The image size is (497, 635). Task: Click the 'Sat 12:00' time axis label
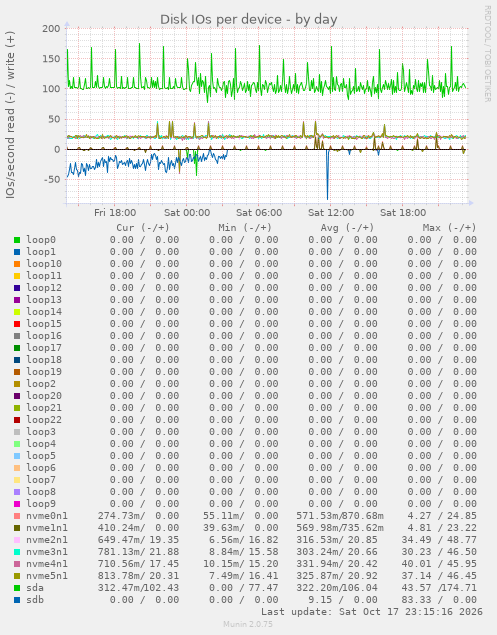331,213
